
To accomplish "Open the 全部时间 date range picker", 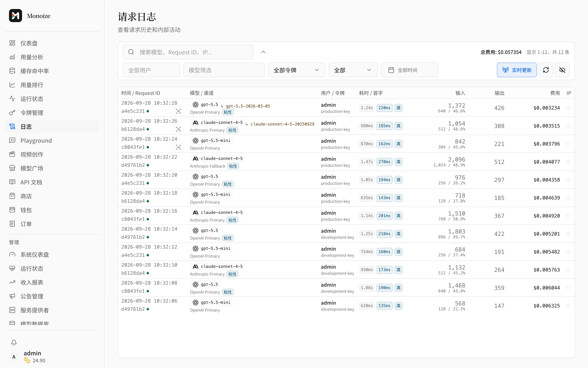I will click(409, 70).
